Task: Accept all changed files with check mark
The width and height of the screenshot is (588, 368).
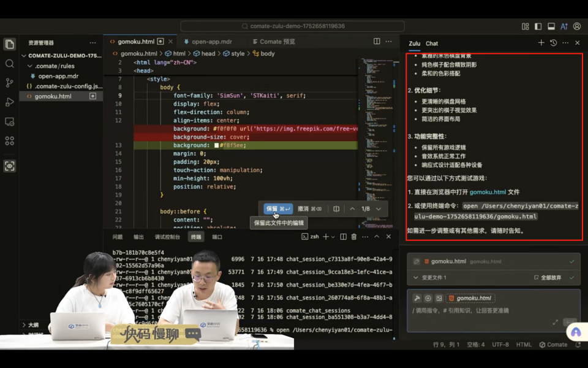Action: 572,277
